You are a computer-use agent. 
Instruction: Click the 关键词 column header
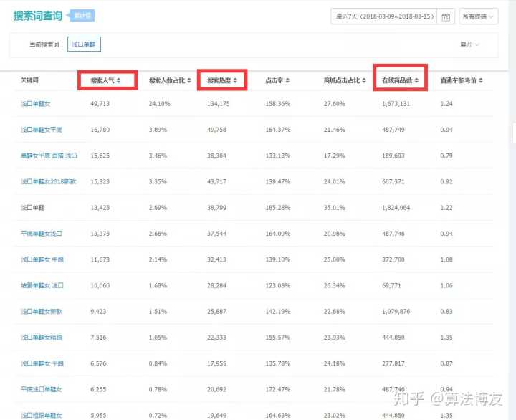(29, 80)
